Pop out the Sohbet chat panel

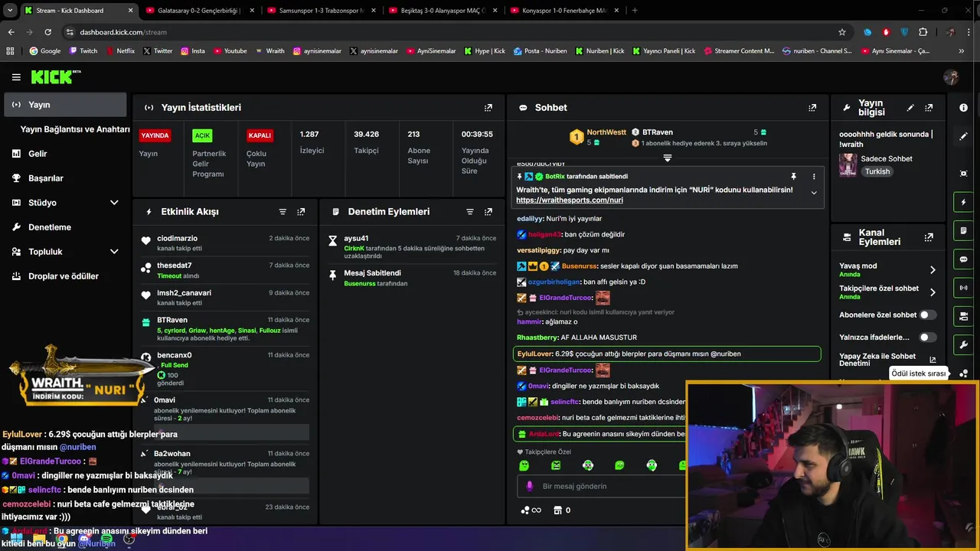812,108
